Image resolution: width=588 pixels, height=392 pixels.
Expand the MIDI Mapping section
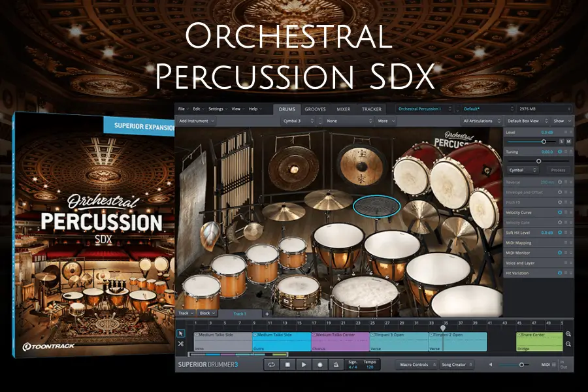(571, 242)
